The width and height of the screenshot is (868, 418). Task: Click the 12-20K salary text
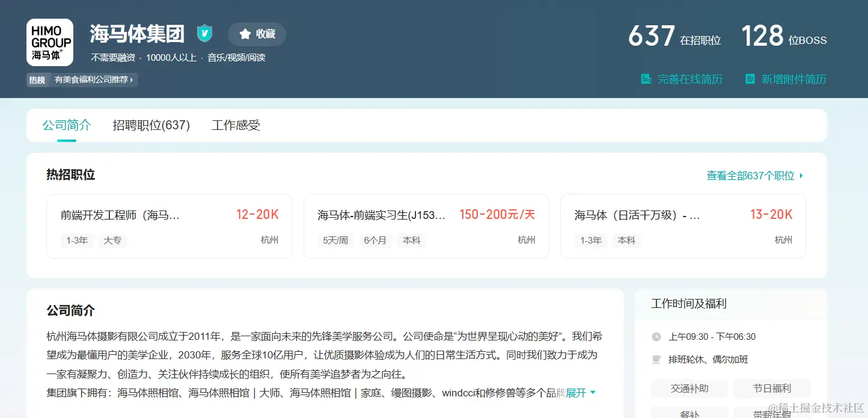click(x=257, y=215)
